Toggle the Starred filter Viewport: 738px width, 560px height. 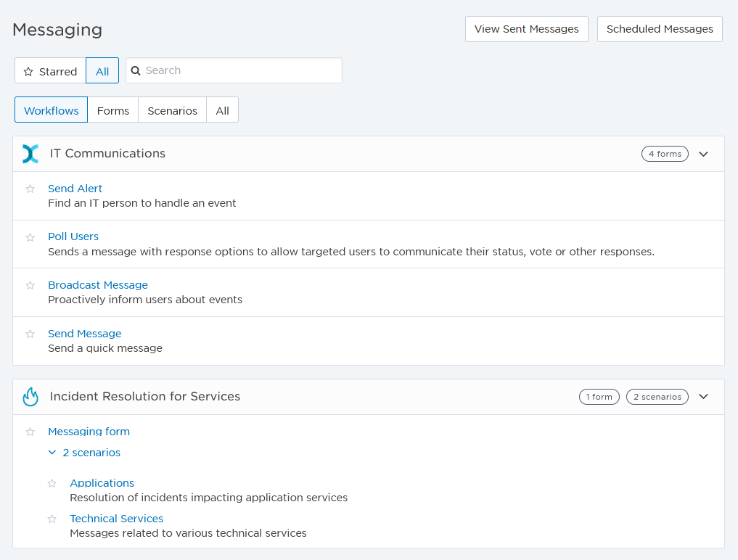[x=50, y=71]
